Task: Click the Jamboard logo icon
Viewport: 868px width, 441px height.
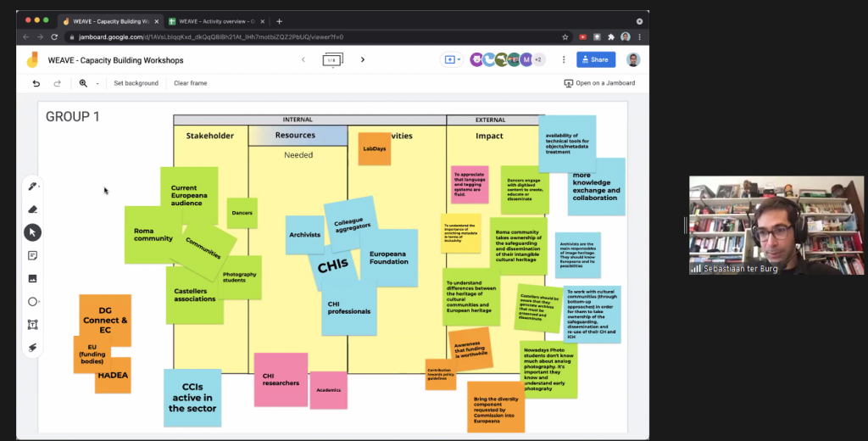Action: pyautogui.click(x=33, y=60)
